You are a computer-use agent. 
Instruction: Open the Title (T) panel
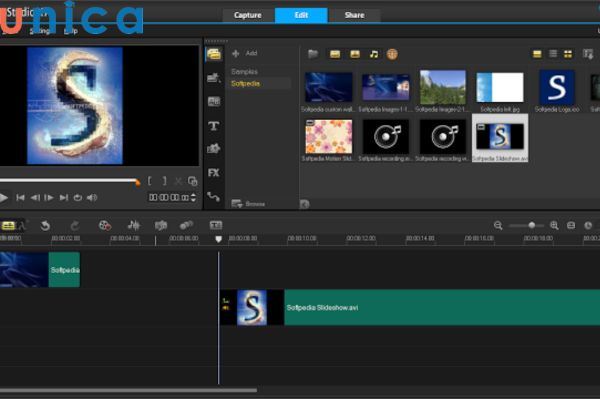(x=214, y=126)
